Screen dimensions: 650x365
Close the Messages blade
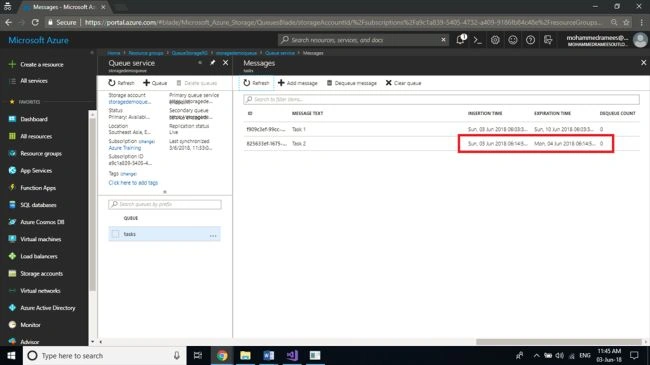[x=643, y=63]
